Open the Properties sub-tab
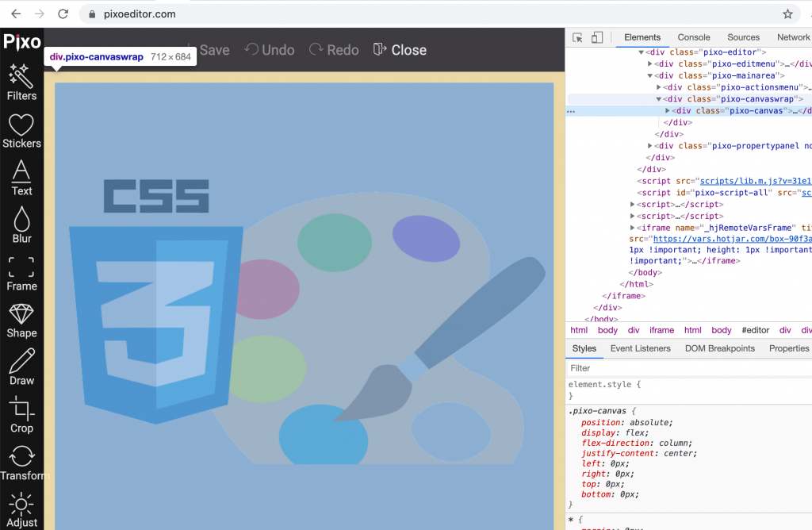The height and width of the screenshot is (530, 812). (x=789, y=348)
